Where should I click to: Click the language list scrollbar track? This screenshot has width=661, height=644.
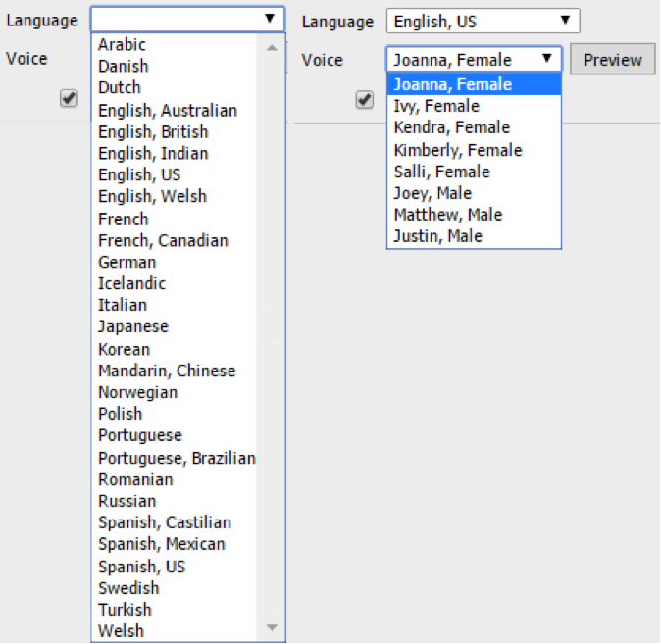pos(272,333)
